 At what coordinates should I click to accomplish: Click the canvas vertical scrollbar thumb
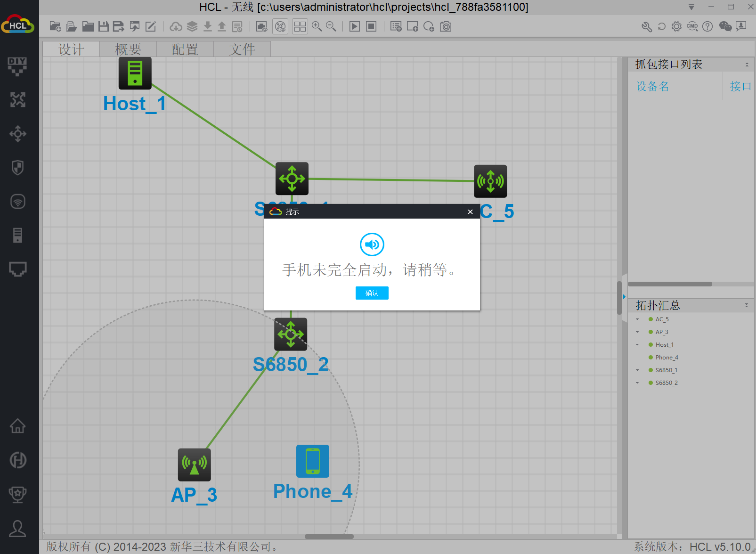point(619,298)
